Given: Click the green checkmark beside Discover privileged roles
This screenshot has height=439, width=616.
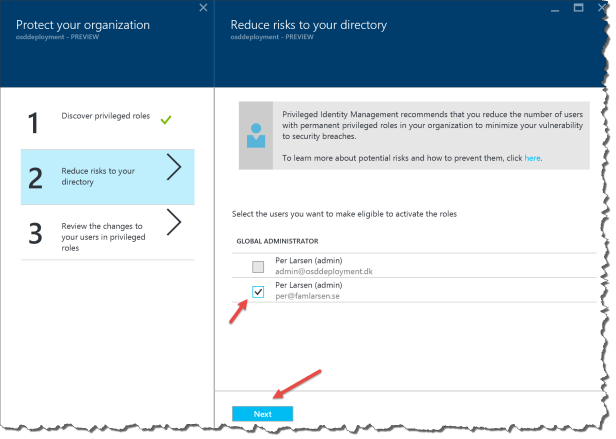Looking at the screenshot, I should coord(166,119).
